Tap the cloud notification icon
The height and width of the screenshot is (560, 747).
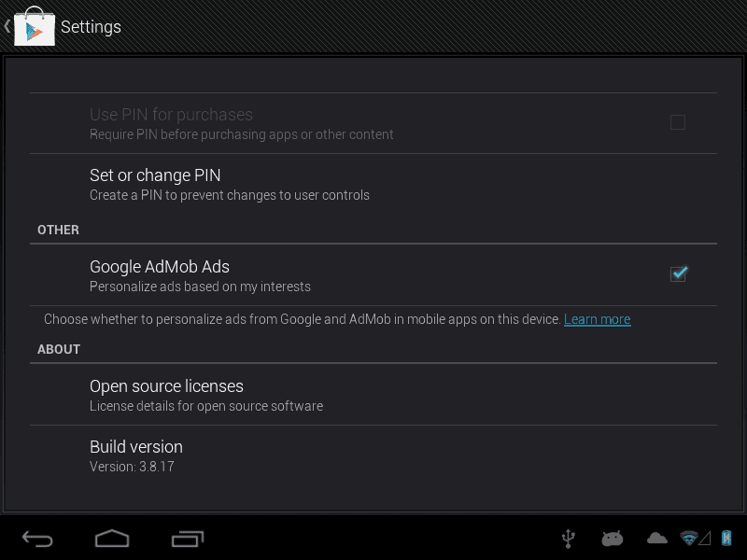click(657, 539)
